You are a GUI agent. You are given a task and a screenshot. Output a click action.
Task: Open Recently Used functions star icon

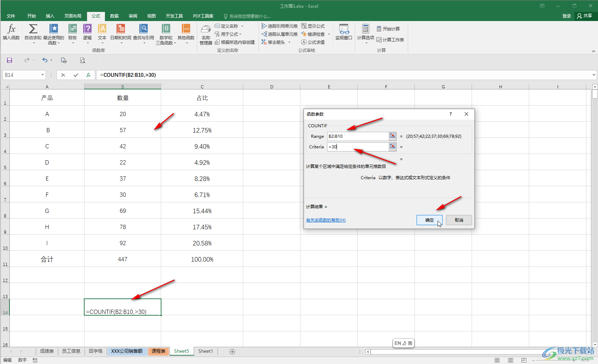click(54, 29)
